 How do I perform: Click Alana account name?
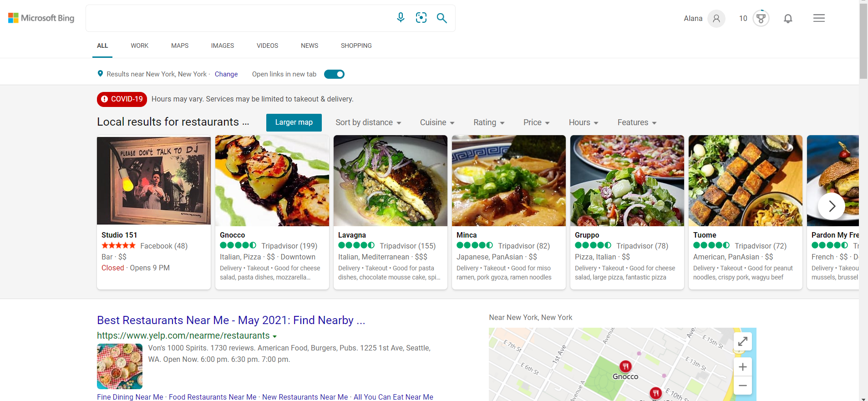693,19
